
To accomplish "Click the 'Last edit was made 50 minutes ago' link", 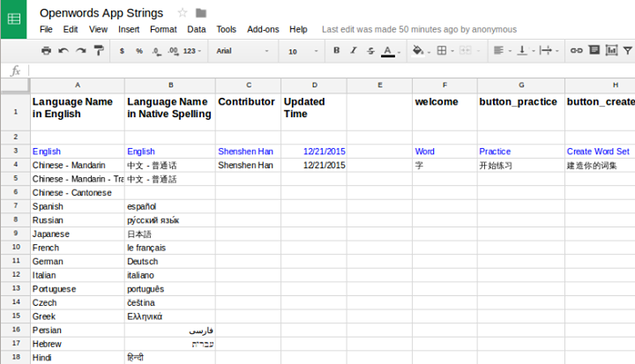I will coord(419,30).
